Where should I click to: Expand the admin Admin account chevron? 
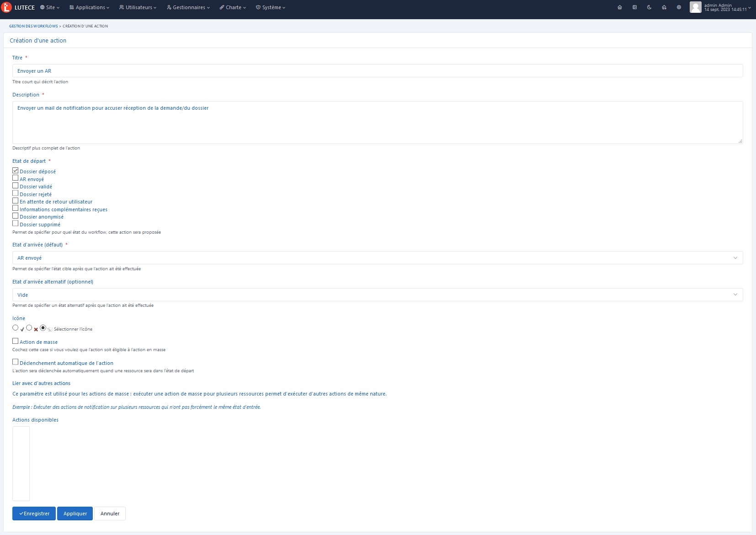pyautogui.click(x=749, y=8)
